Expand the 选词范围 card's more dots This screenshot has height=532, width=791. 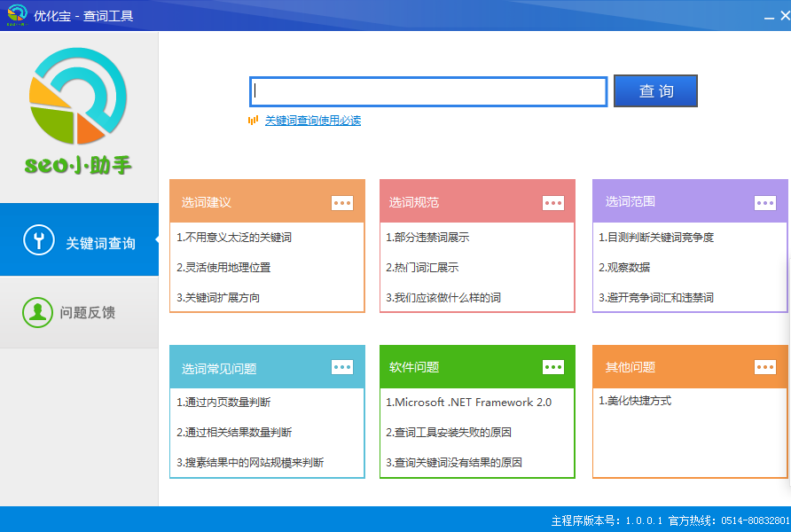point(764,202)
